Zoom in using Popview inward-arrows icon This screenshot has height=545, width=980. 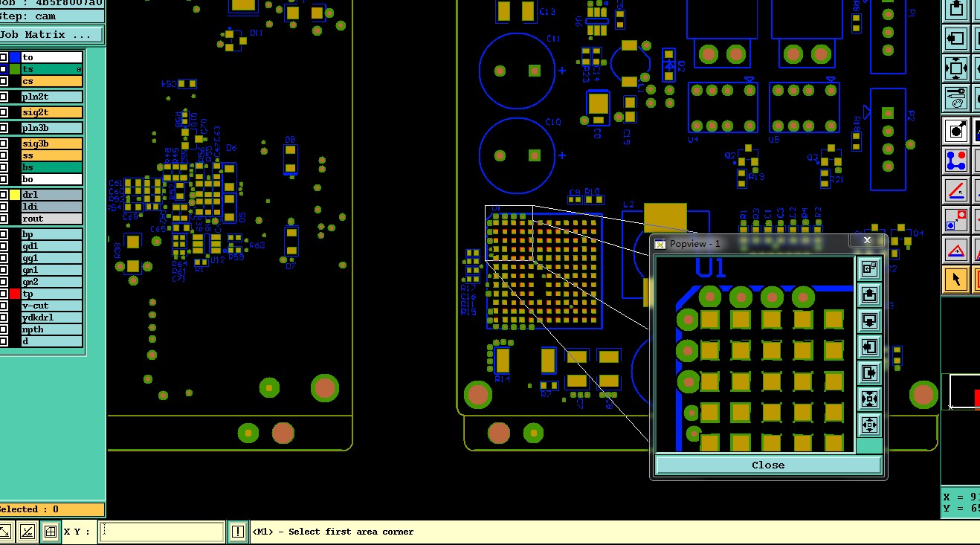pos(869,399)
